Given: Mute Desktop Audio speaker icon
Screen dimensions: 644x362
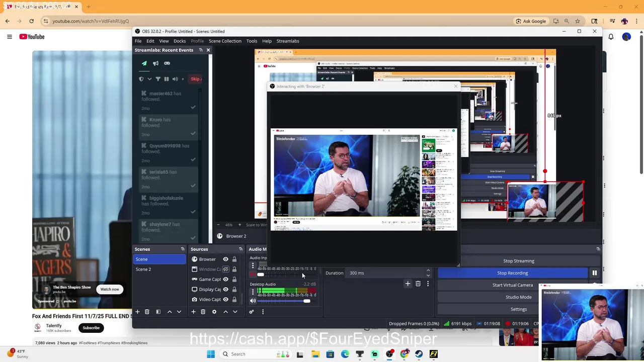Looking at the screenshot, I should (x=253, y=301).
